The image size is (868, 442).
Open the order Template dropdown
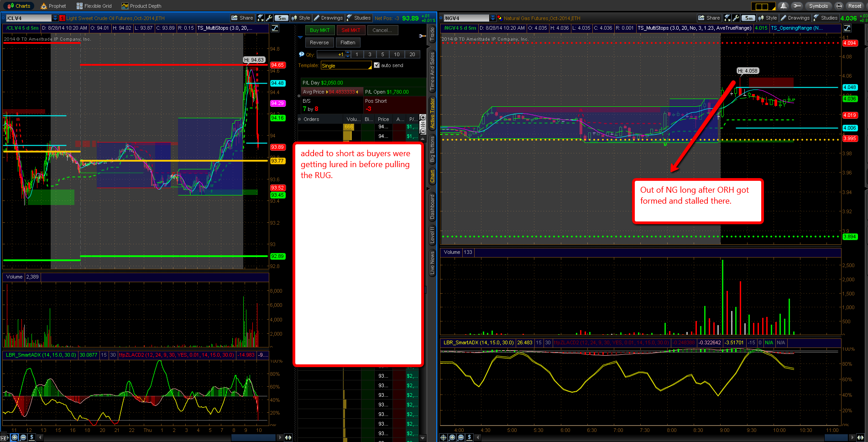point(346,66)
